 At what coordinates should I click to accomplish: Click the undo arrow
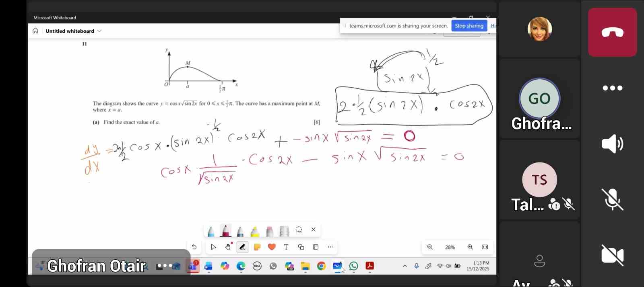point(194,247)
